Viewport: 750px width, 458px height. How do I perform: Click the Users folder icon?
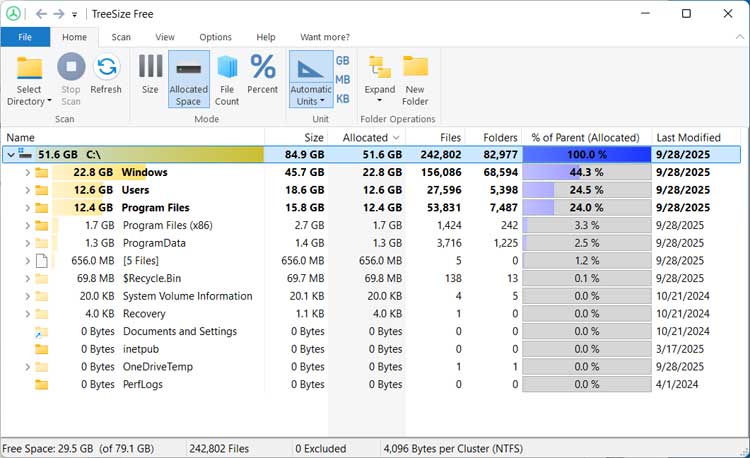42,190
